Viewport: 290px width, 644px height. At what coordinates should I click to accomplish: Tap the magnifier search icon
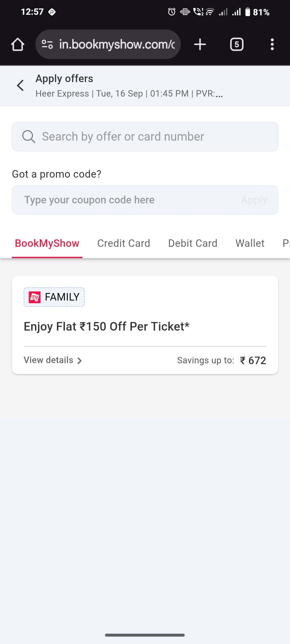[x=29, y=137]
